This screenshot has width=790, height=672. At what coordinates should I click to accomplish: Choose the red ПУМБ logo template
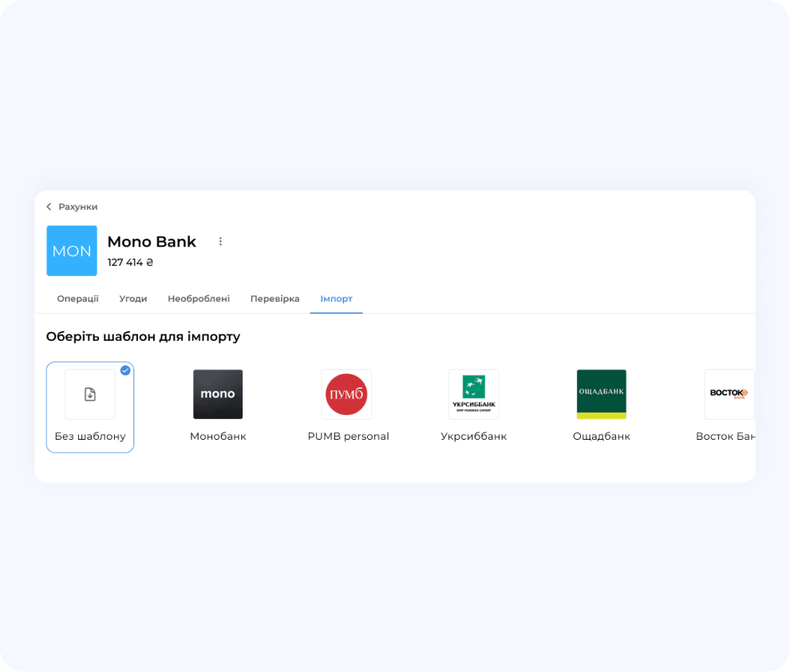tap(346, 394)
